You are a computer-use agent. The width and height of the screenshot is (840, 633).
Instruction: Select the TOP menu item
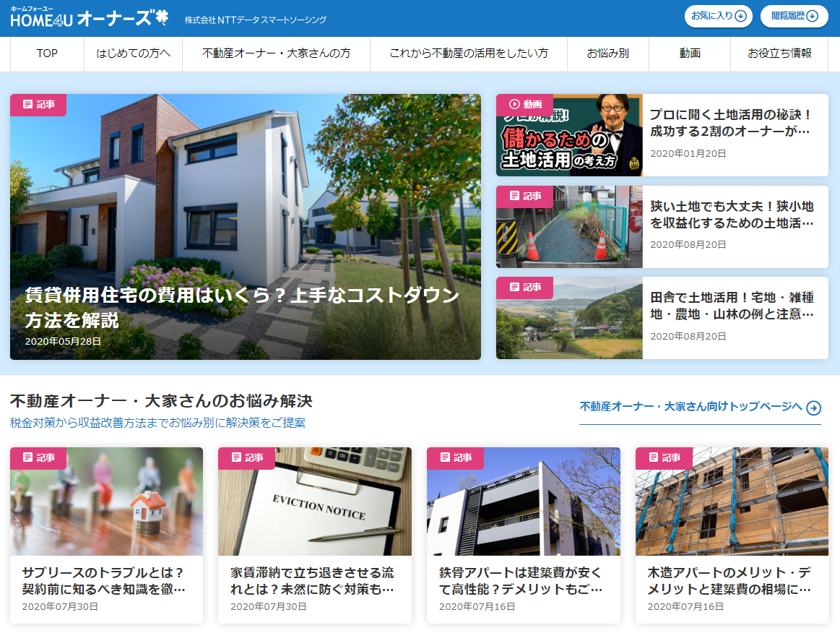pyautogui.click(x=46, y=53)
